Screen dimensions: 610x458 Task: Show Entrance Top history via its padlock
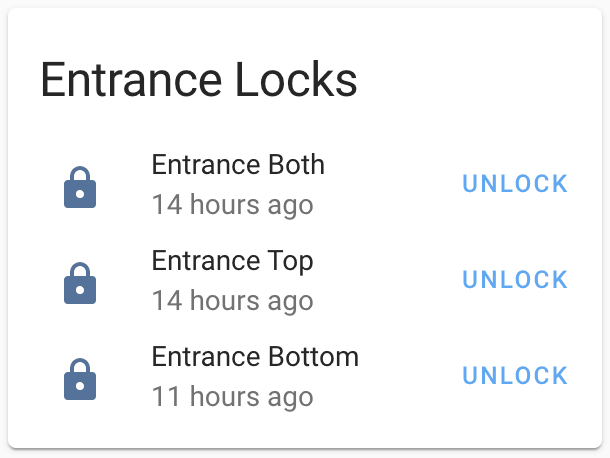[80, 283]
